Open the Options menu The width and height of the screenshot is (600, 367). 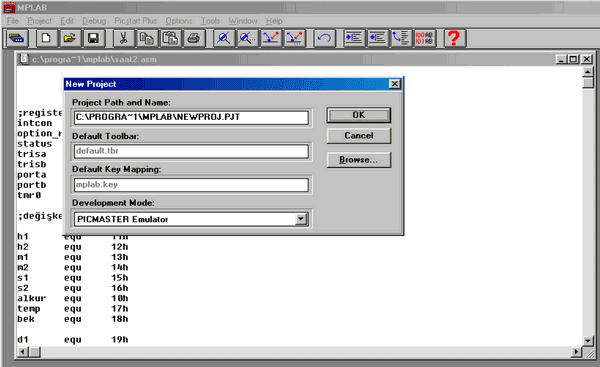coord(179,21)
